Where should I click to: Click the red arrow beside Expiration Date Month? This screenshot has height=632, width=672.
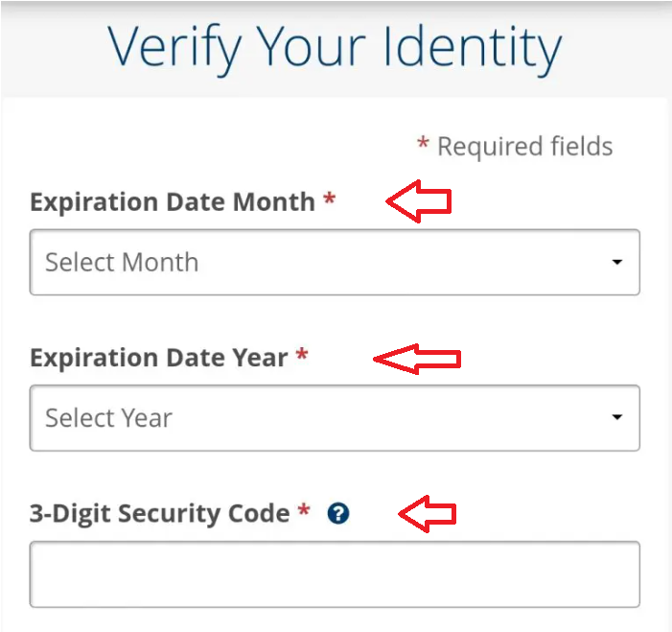418,202
